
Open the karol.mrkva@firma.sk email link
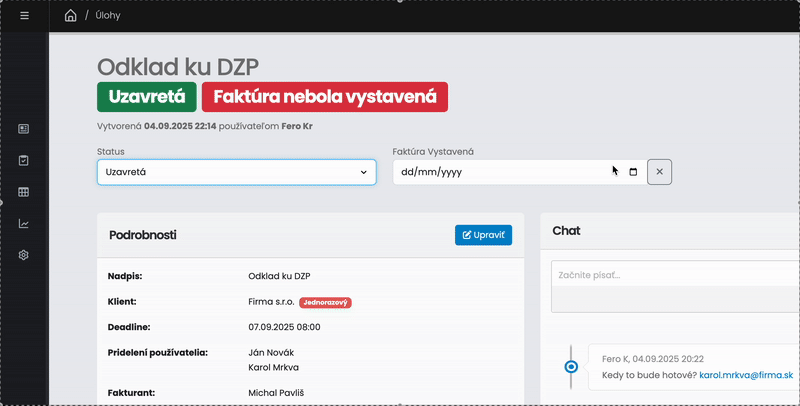pos(746,375)
